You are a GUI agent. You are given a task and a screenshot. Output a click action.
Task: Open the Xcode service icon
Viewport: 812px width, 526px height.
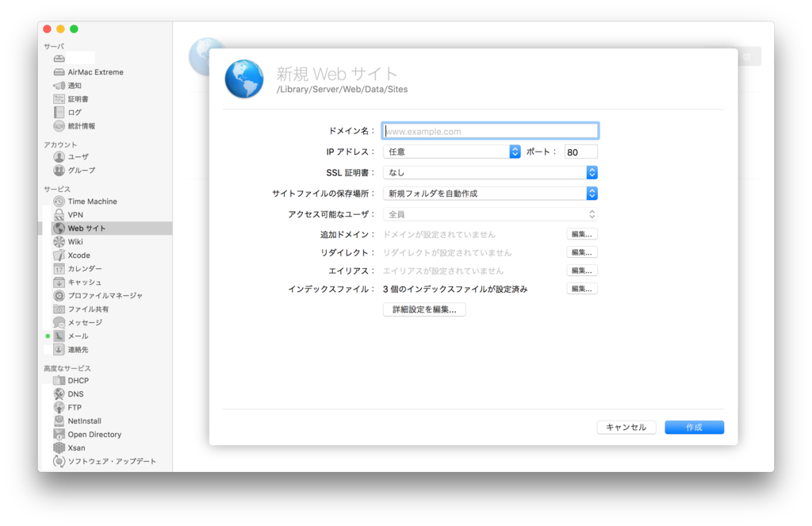pos(59,255)
